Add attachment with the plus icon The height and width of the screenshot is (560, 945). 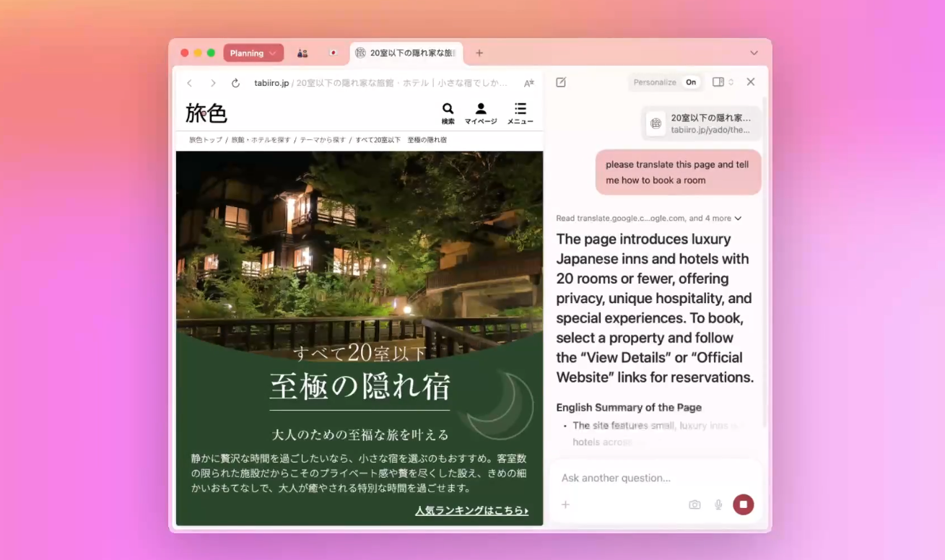click(566, 504)
